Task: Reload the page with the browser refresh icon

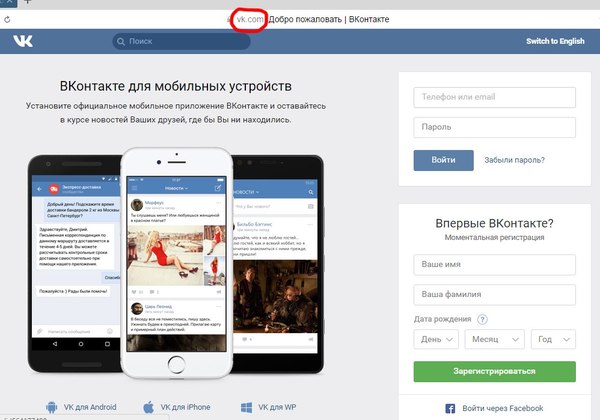Action: click(x=7, y=20)
